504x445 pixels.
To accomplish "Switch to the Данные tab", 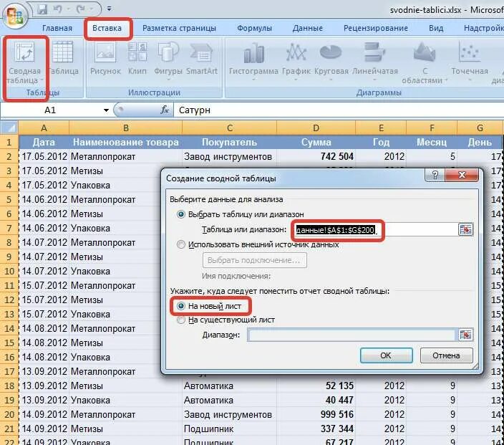I will (307, 29).
